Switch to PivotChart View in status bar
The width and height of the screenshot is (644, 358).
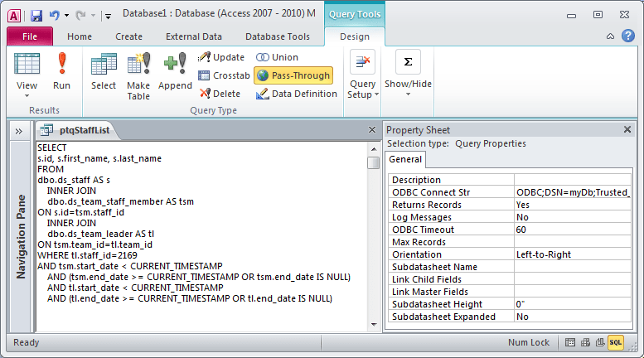[x=600, y=342]
